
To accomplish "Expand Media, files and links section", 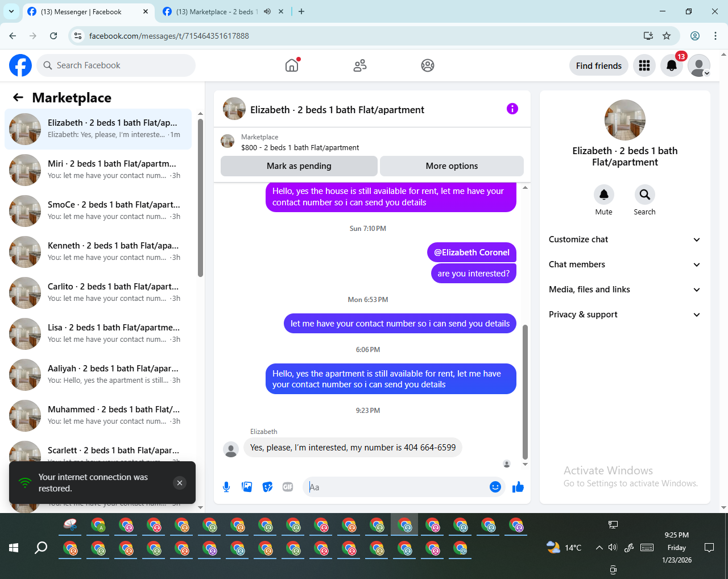I will [x=624, y=289].
